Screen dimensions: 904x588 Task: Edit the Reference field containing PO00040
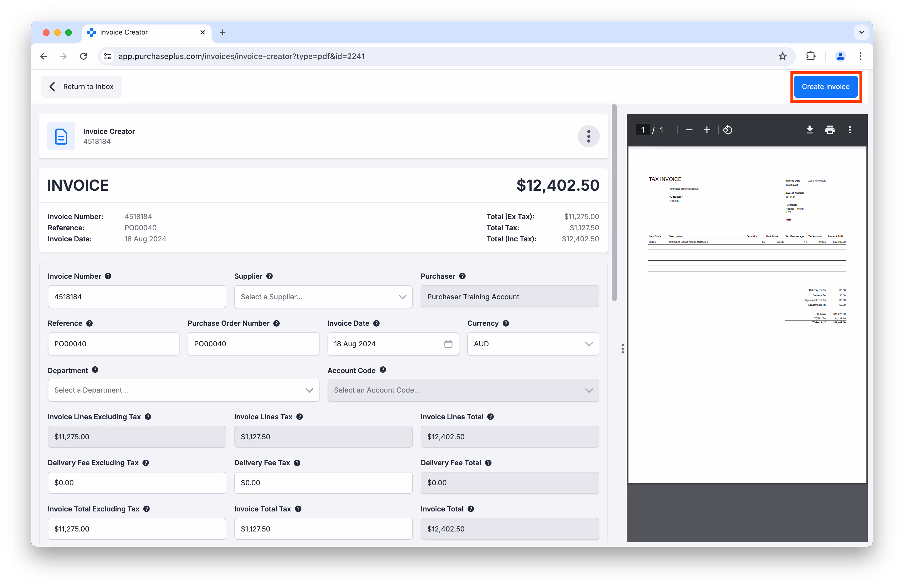[113, 344]
